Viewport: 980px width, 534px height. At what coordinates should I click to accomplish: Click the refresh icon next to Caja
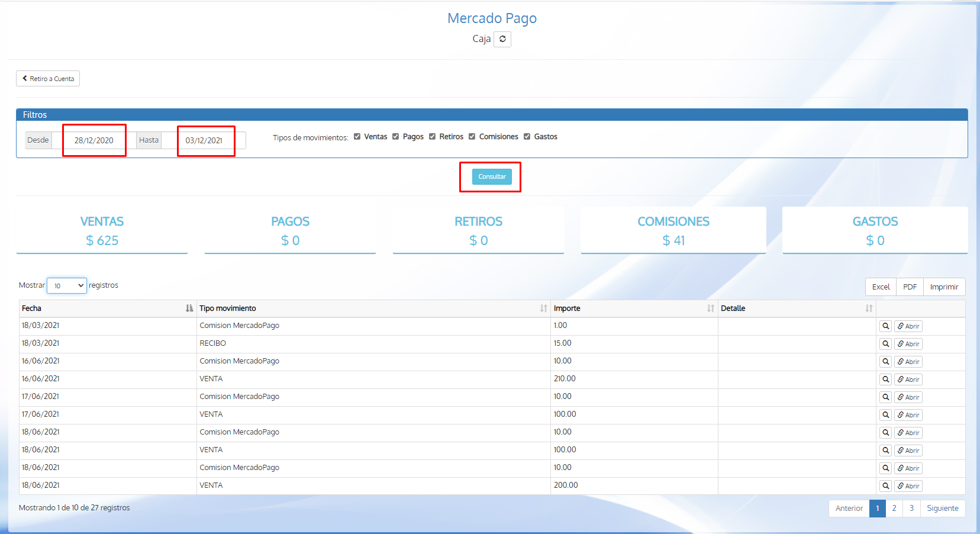pyautogui.click(x=502, y=39)
